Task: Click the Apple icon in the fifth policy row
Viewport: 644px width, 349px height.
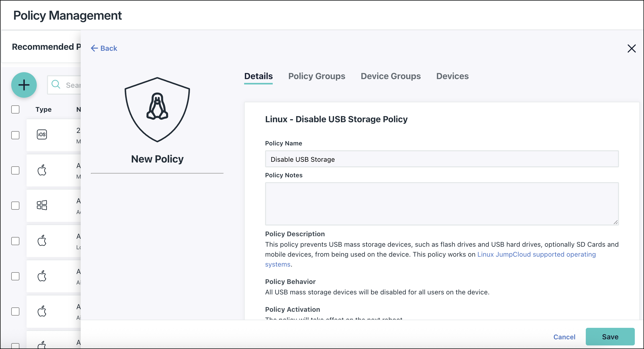Action: pyautogui.click(x=42, y=276)
